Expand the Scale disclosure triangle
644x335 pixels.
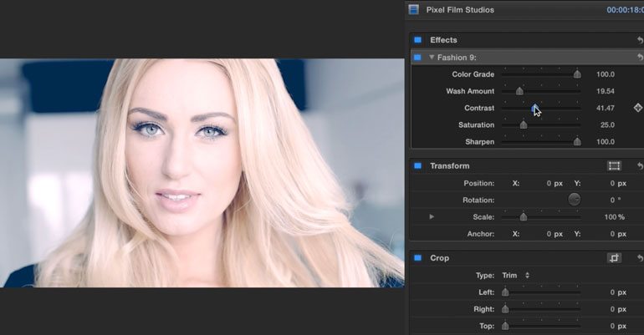click(x=432, y=216)
